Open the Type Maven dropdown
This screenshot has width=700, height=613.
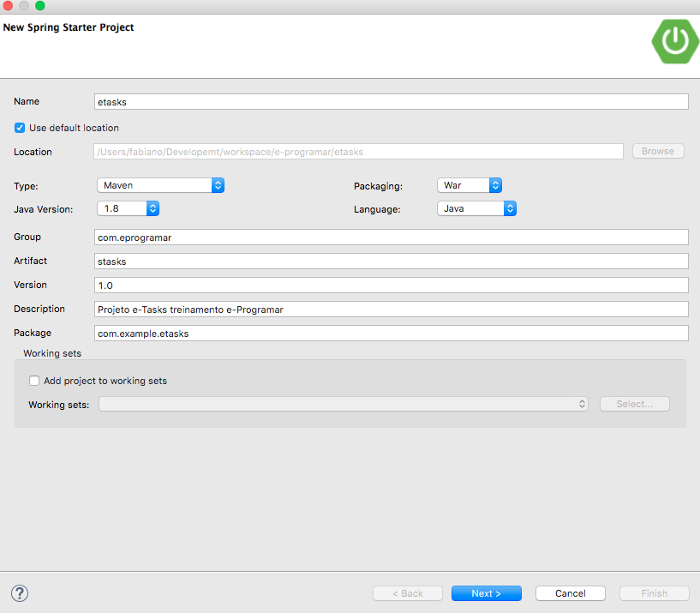[161, 185]
